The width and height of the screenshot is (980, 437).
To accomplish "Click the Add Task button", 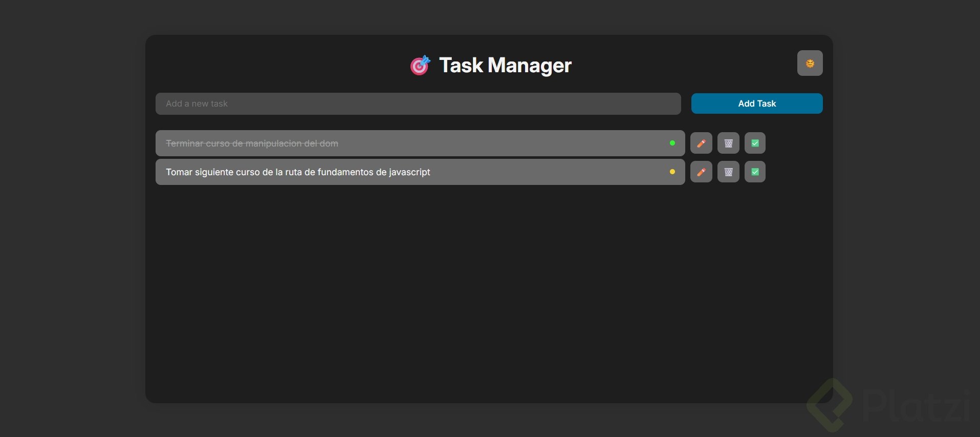I will (x=756, y=103).
